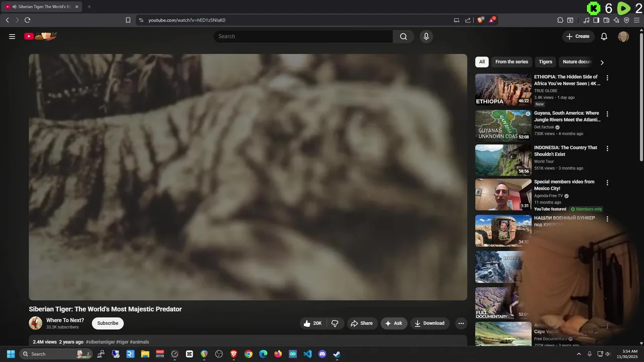Open Visual Studio Code from the taskbar
This screenshot has height=362, width=644.
[307, 354]
